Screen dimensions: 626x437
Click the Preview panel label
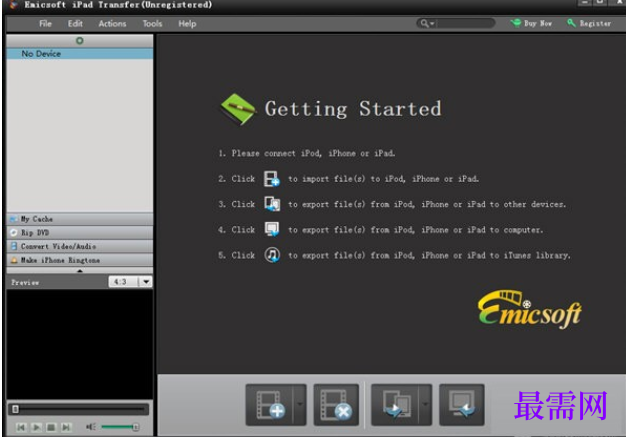[x=25, y=283]
